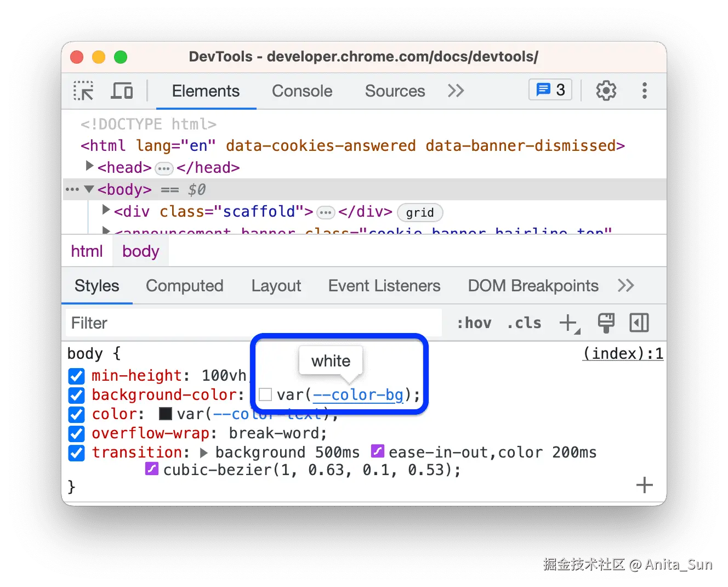
Task: Expand the head element node
Action: pos(90,165)
